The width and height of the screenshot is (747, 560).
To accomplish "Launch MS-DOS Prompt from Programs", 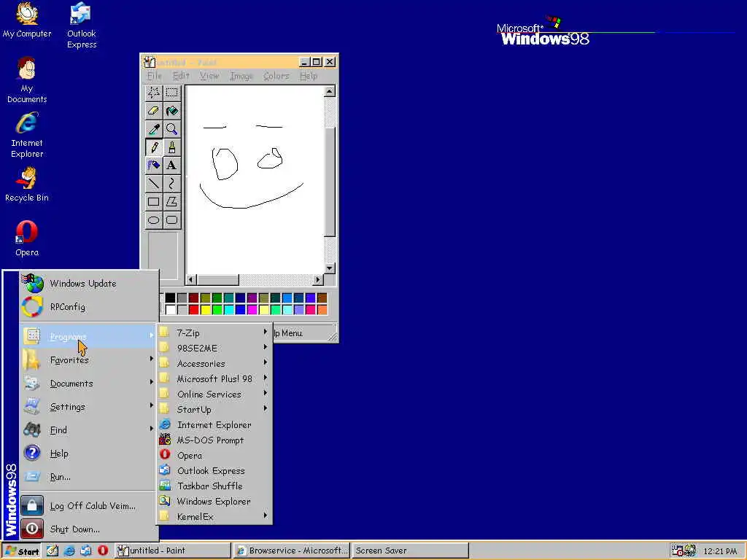I will [x=214, y=440].
